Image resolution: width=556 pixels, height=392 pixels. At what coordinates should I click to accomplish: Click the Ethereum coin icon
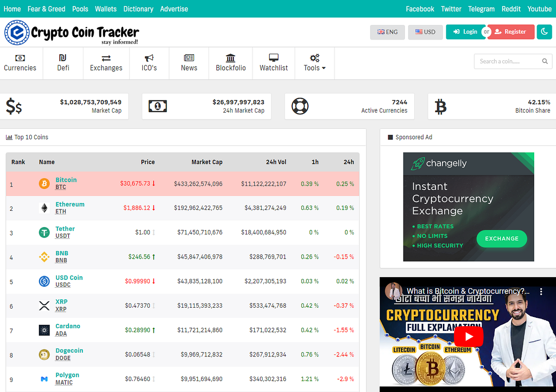click(44, 208)
